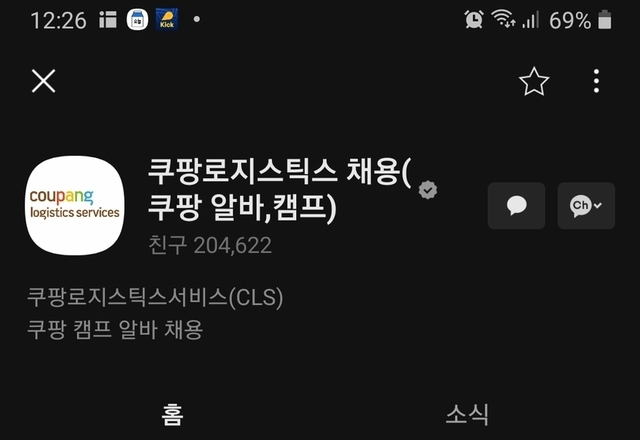Tap the 친구 204,622 friend count
This screenshot has height=440, width=640.
click(210, 245)
